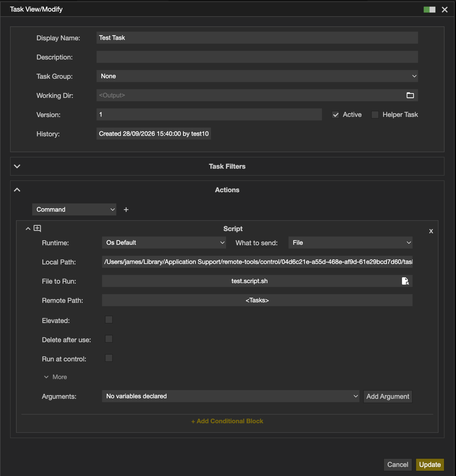The height and width of the screenshot is (476, 456).
Task: Cancel the task changes
Action: point(398,465)
